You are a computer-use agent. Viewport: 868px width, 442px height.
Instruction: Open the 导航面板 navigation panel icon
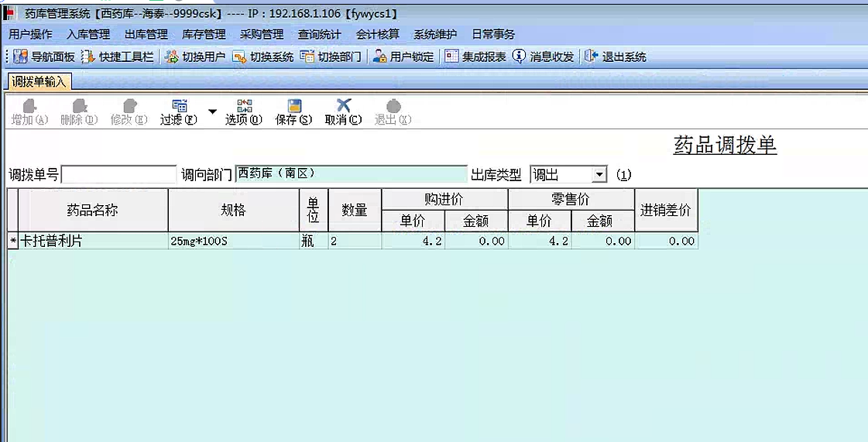click(x=20, y=57)
